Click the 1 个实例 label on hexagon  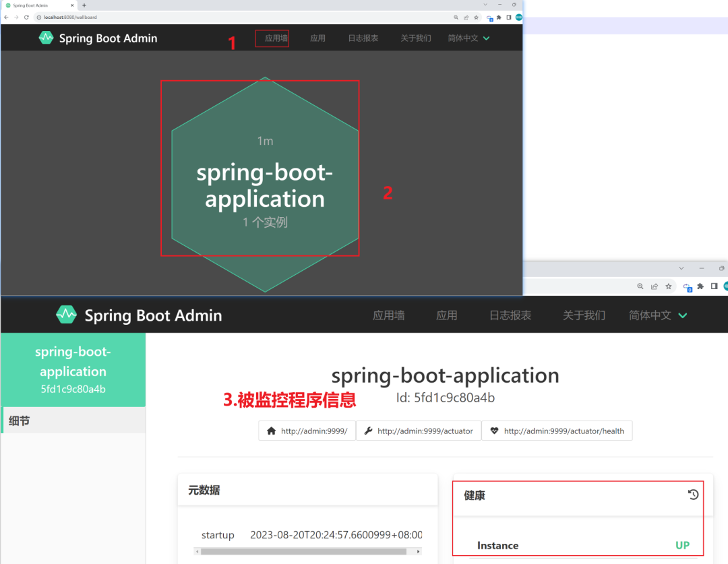(x=265, y=222)
